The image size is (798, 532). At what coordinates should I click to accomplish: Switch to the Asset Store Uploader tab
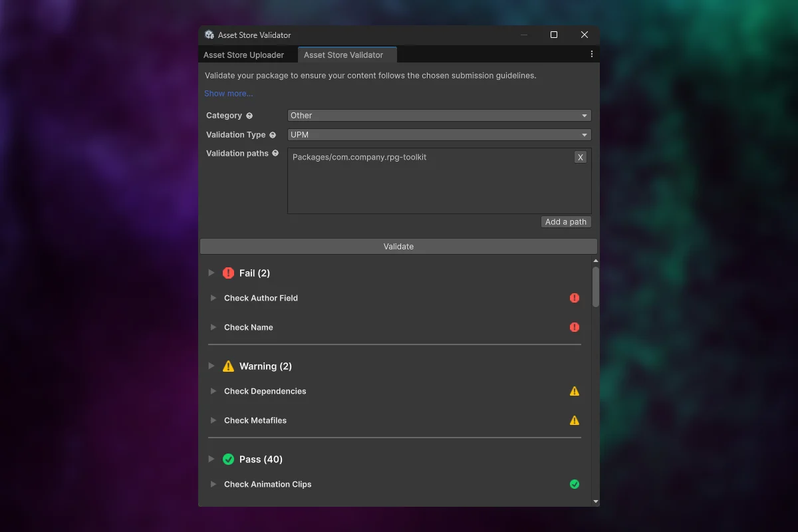(243, 55)
